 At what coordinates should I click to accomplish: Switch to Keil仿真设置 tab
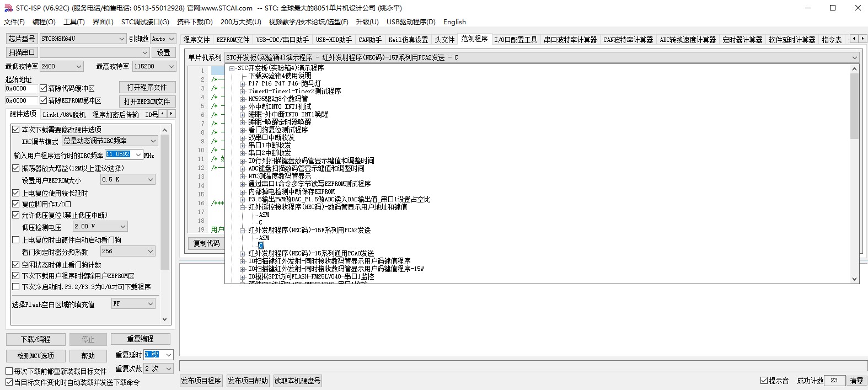pos(408,40)
